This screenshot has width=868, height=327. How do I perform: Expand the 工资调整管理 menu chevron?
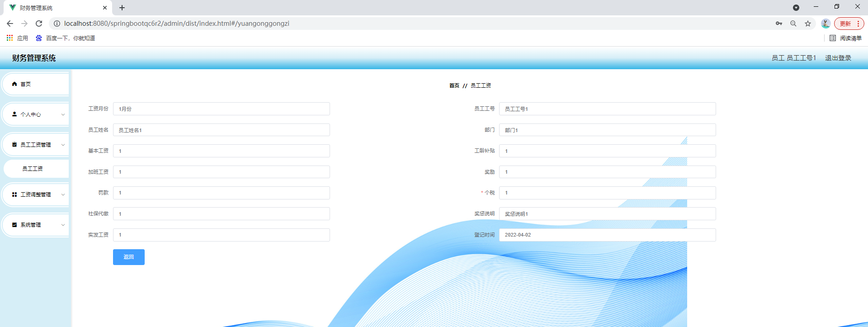(63, 194)
